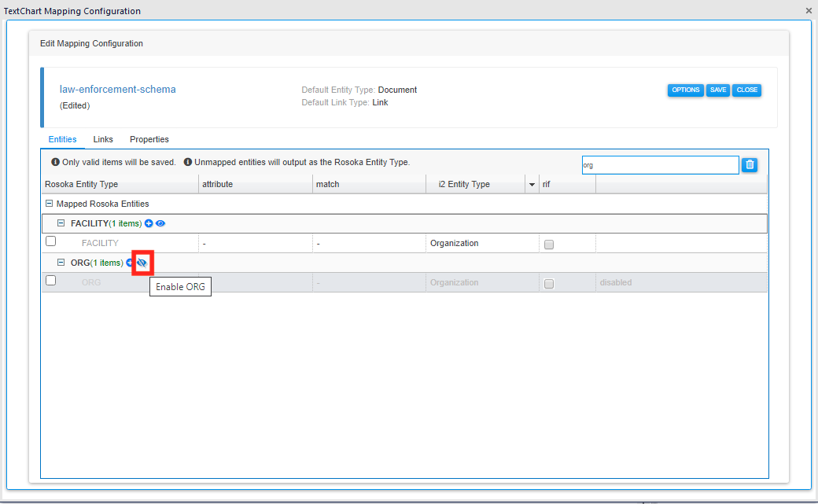Collapse the FACILITY(1 items) group
This screenshot has width=818, height=504.
click(61, 223)
